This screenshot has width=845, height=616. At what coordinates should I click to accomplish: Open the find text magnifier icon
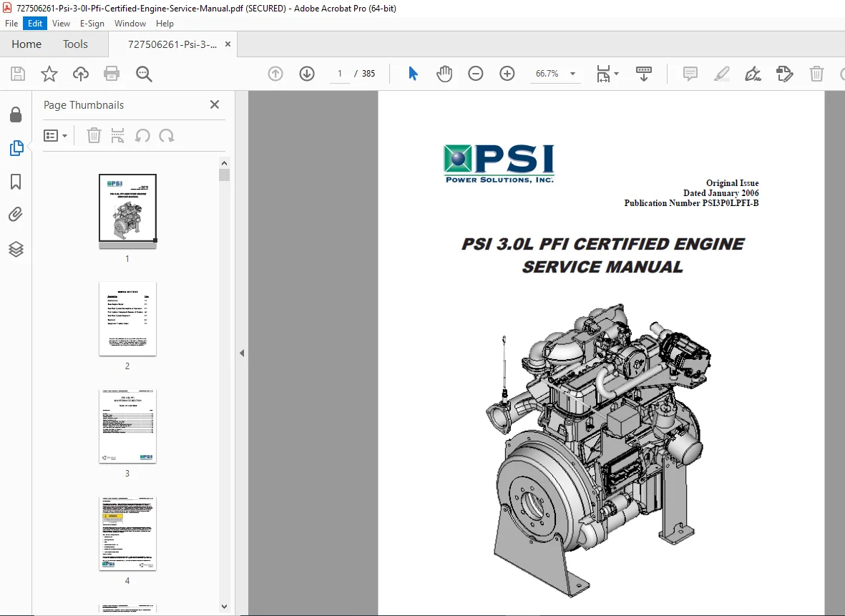point(144,74)
